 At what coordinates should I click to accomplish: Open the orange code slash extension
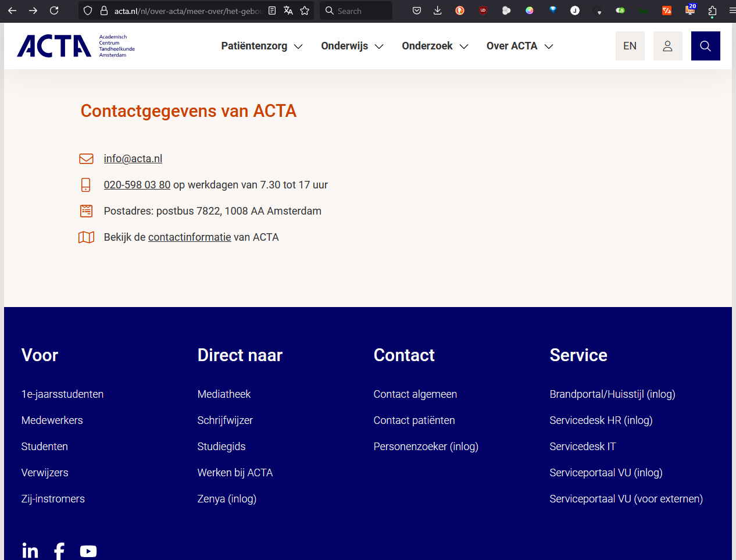(667, 10)
